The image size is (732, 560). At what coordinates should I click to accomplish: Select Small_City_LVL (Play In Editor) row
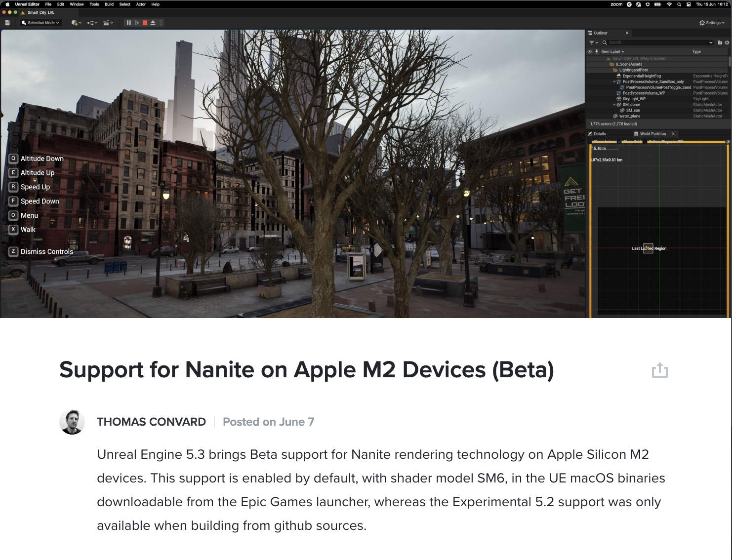[x=657, y=58]
